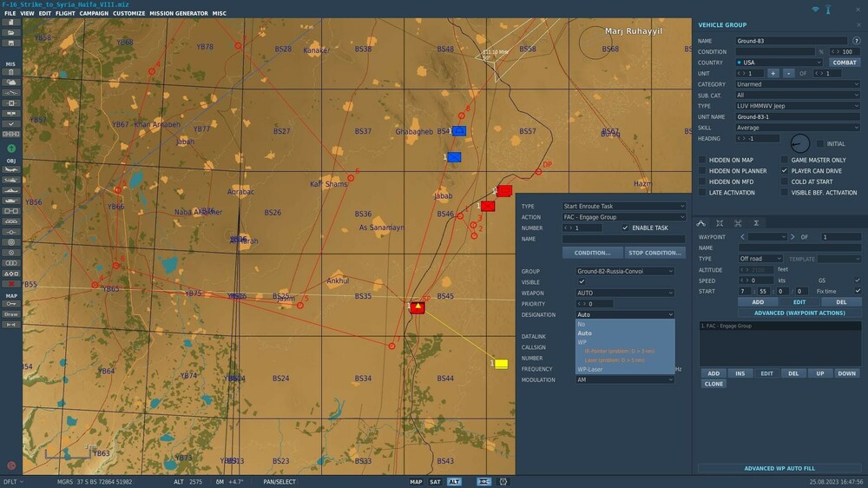Open the third tab icon left of the sigma tab

pyautogui.click(x=738, y=223)
